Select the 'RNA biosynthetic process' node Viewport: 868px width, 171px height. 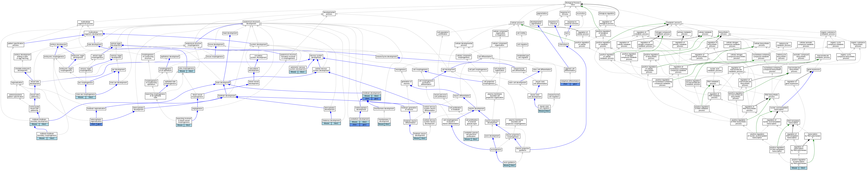point(772,96)
